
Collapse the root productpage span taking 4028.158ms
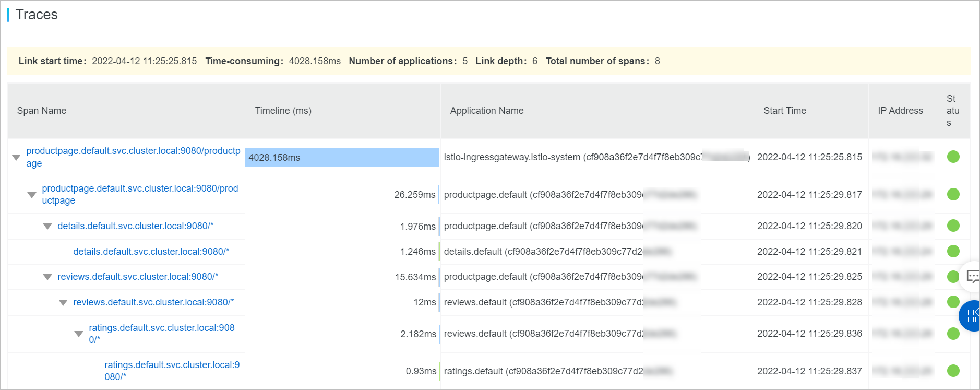coord(16,157)
